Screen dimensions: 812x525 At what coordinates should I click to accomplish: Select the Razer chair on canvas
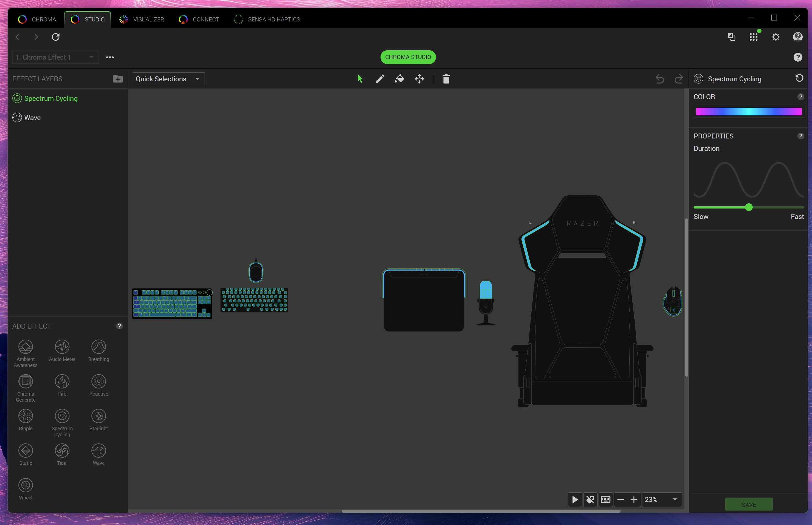(582, 301)
